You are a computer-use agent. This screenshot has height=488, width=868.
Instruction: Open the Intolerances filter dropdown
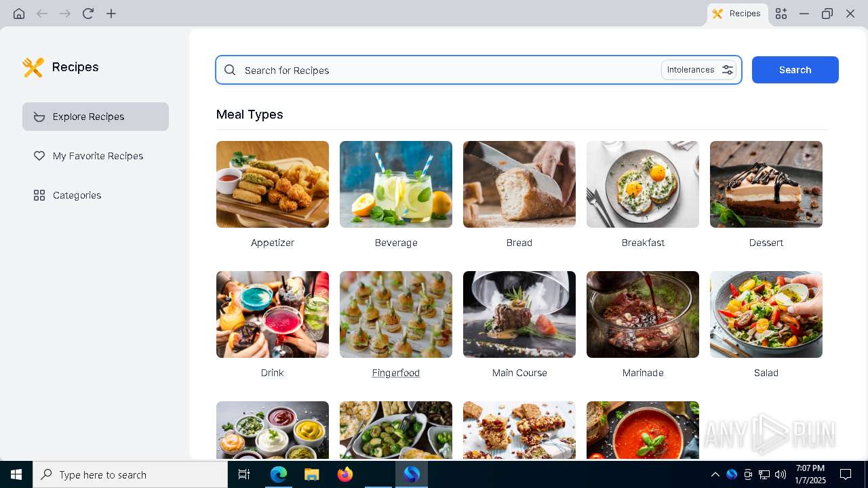click(x=699, y=70)
